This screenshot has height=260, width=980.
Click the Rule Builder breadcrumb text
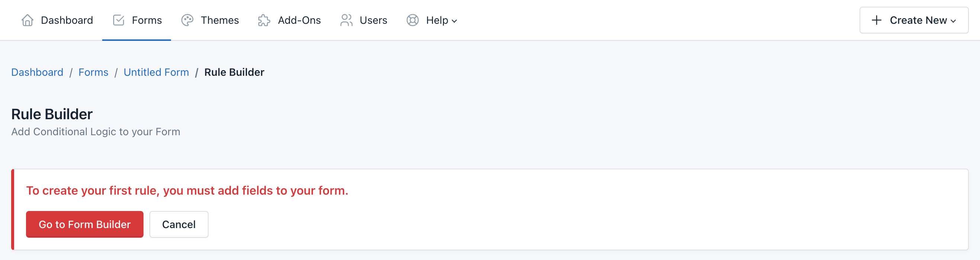click(x=234, y=72)
